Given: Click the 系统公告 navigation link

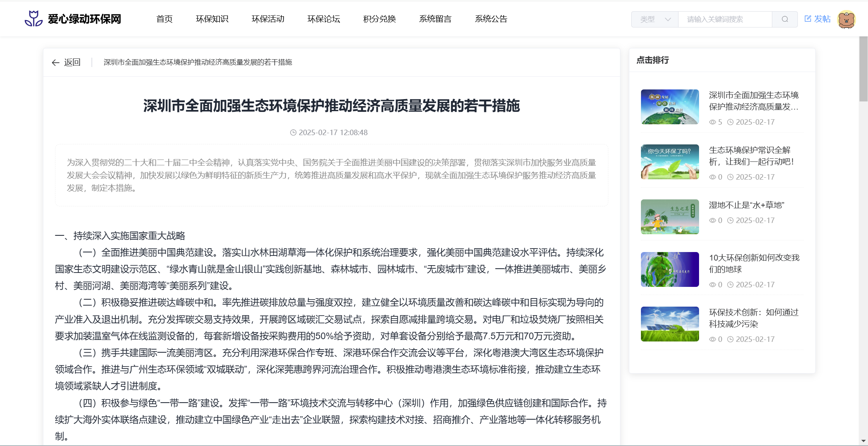Looking at the screenshot, I should [x=491, y=19].
